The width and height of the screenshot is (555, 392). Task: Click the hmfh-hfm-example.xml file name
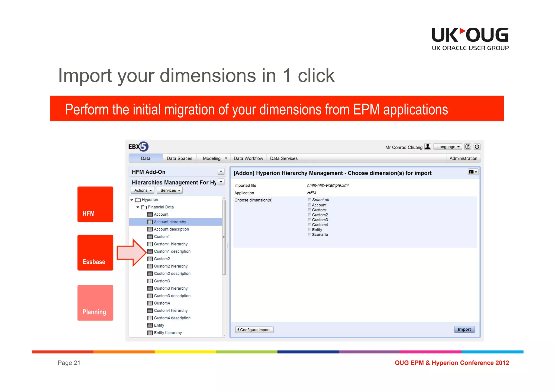[328, 185]
